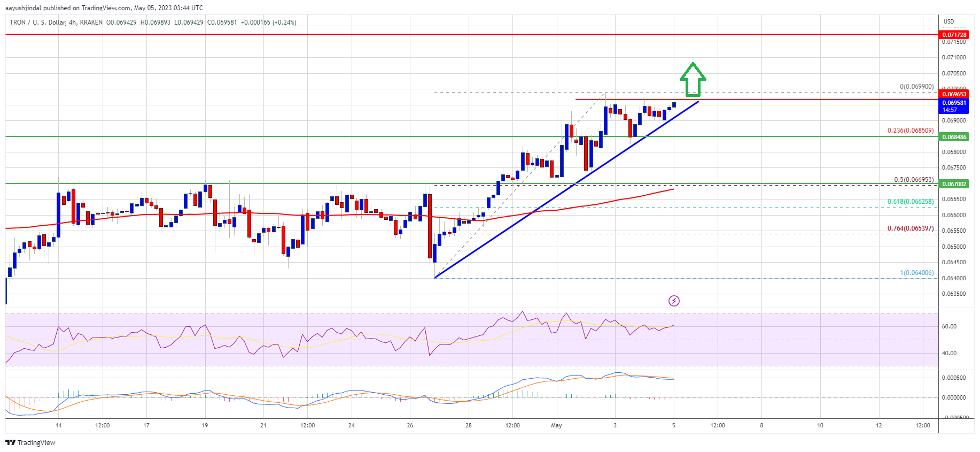
Task: Select the green 0.067002 price label
Action: click(x=954, y=184)
